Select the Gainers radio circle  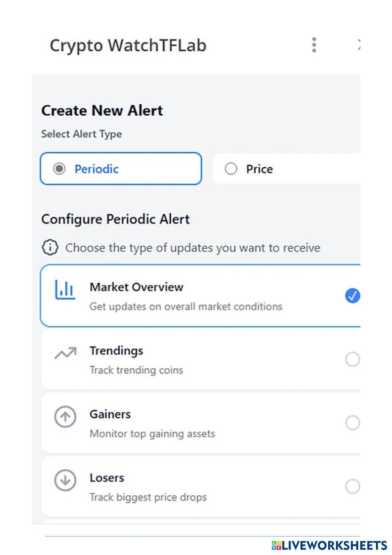point(352,423)
